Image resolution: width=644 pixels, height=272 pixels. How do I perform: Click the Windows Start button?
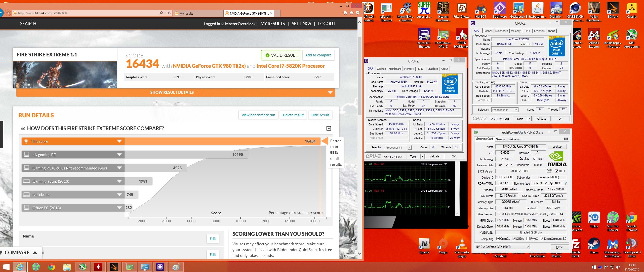tap(6, 267)
